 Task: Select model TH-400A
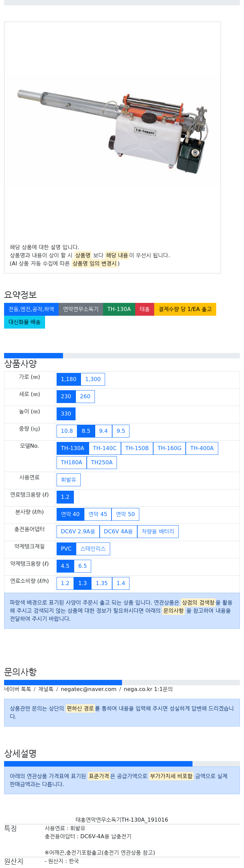[202, 448]
